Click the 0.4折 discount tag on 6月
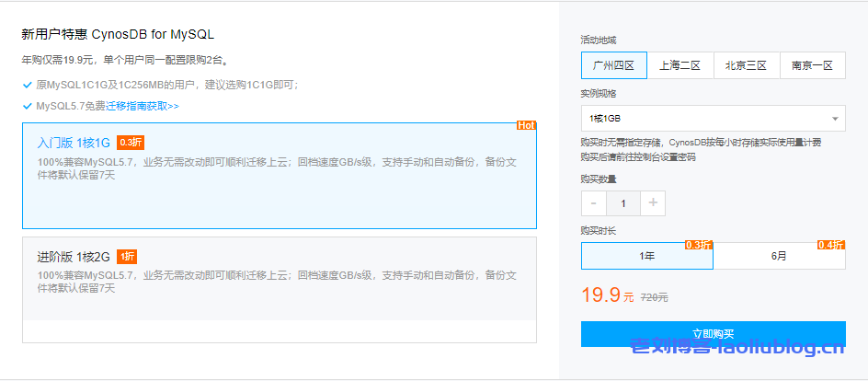The image size is (868, 381). [831, 245]
